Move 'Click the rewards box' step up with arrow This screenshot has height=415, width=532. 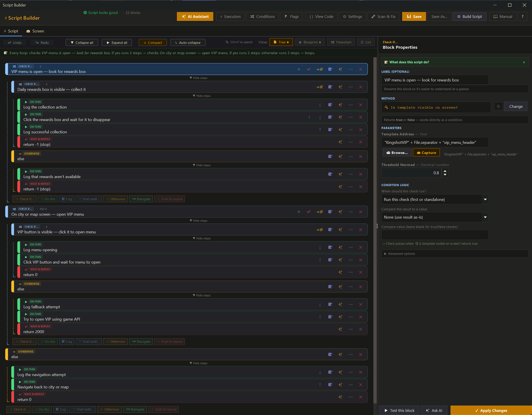[x=309, y=117]
